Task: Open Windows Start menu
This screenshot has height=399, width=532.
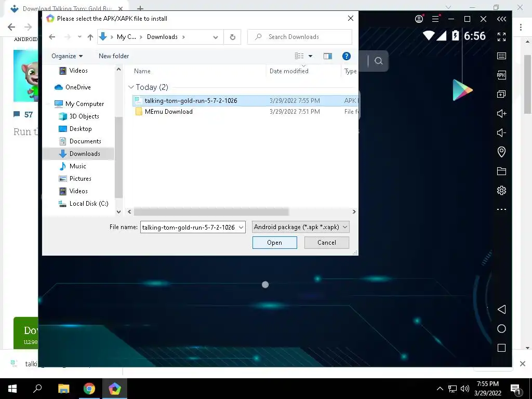Action: pyautogui.click(x=12, y=389)
